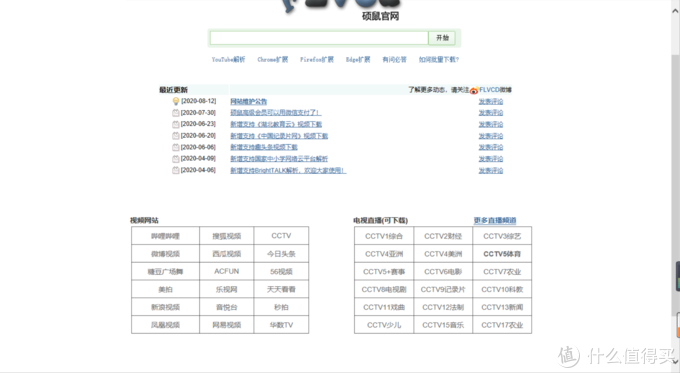Click the Weibo logo icon before FLVCD微博
Viewport: 680px width, 373px height.
(474, 90)
